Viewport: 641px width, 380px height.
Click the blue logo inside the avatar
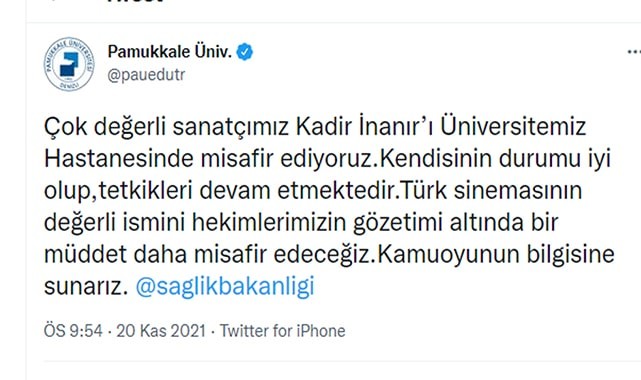coord(69,64)
